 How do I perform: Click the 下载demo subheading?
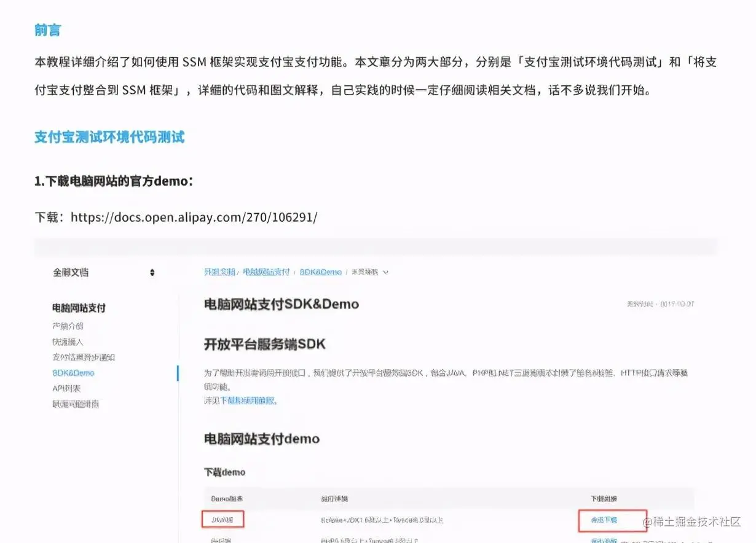(x=224, y=472)
